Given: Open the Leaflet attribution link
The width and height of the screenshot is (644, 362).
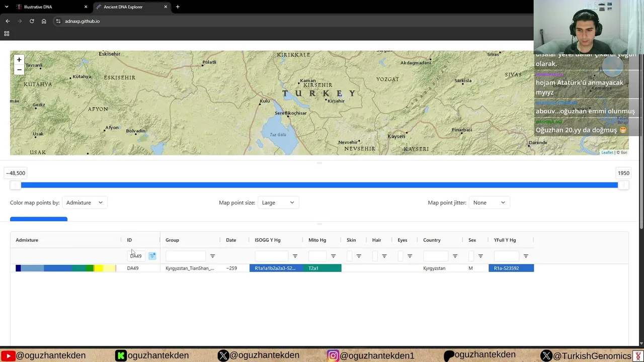Looking at the screenshot, I should (607, 152).
